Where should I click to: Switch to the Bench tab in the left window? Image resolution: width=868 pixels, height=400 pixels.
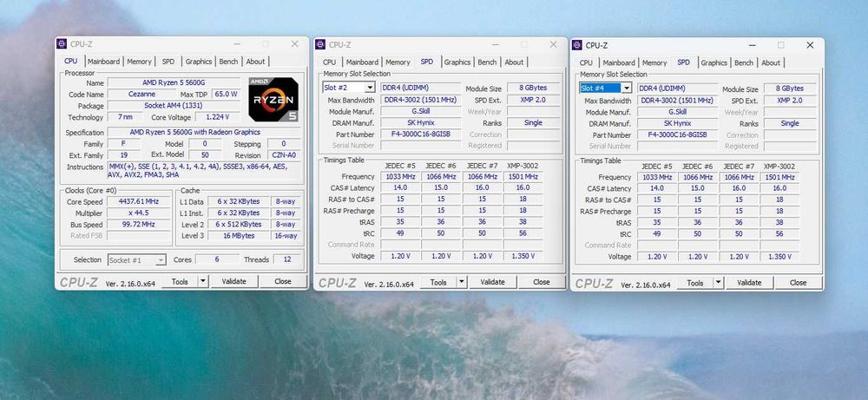(228, 62)
